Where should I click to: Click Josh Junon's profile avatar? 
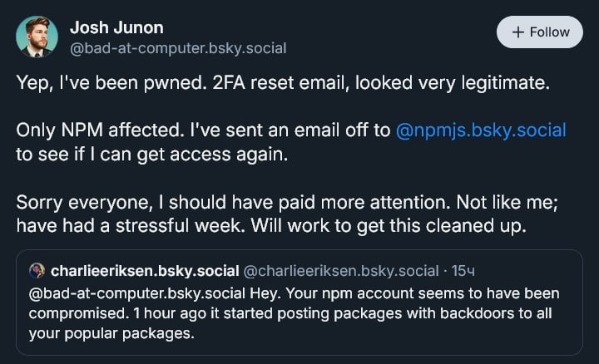35,37
